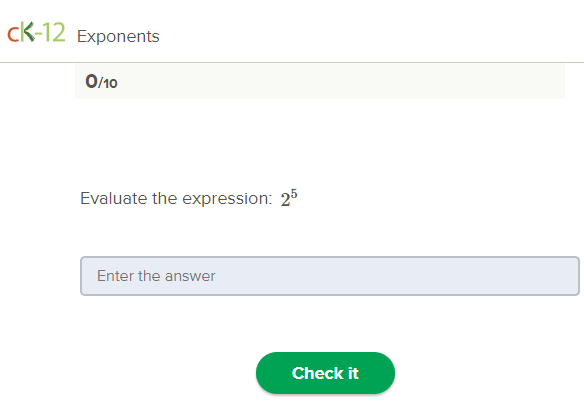Select the Exponents page title

click(x=118, y=37)
